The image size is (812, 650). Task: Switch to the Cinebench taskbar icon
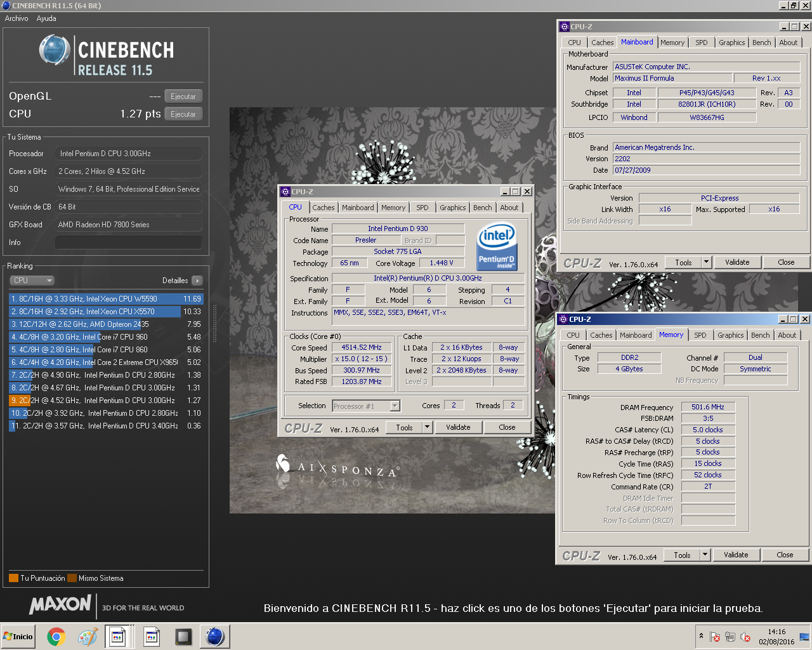click(x=215, y=636)
